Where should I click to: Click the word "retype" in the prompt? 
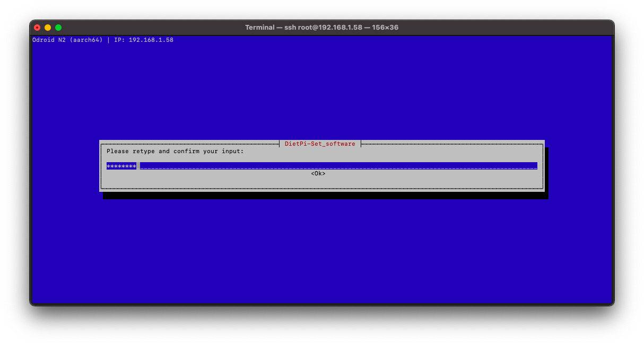144,152
